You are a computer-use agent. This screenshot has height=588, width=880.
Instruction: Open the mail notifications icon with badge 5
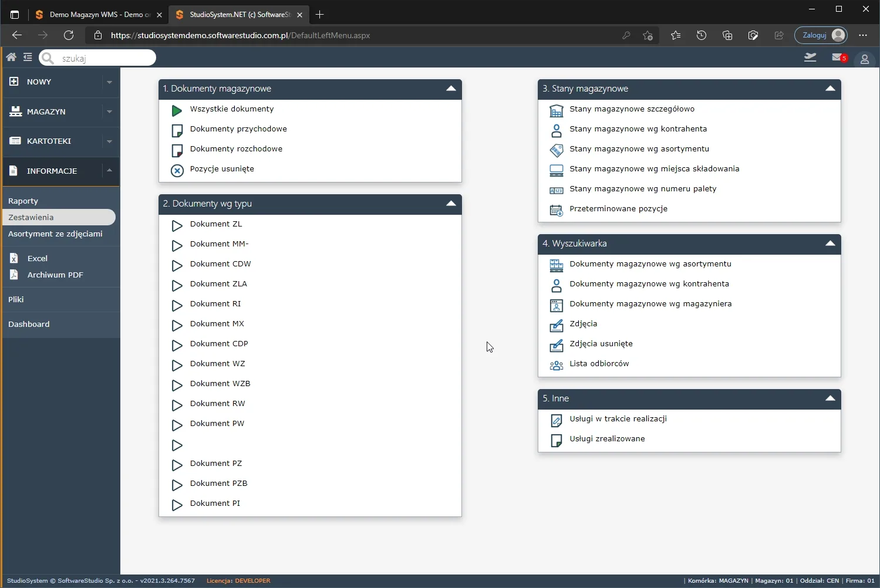point(839,58)
